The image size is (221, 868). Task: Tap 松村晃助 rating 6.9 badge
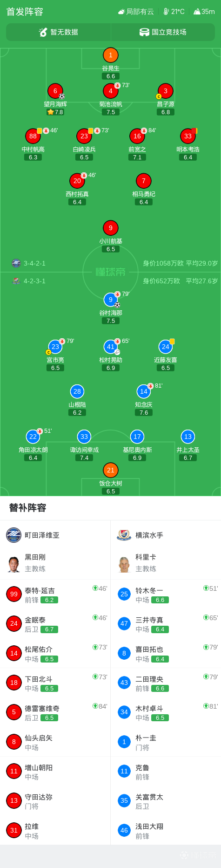point(111,368)
